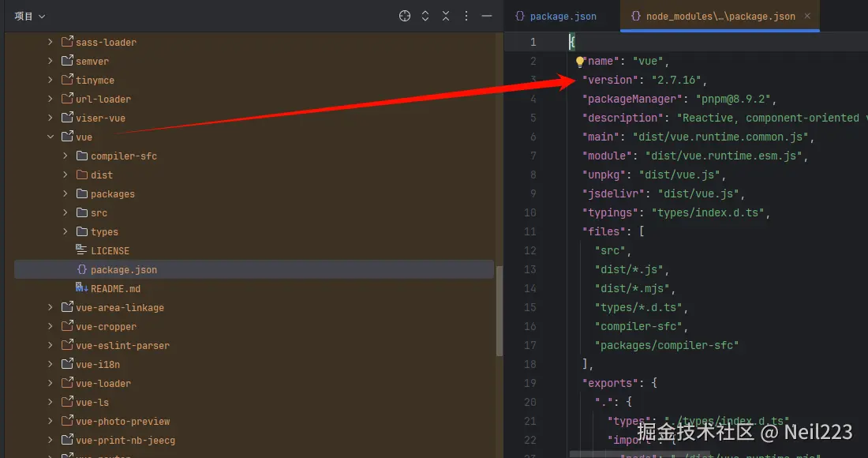The height and width of the screenshot is (458, 868).
Task: Select the semver tree row
Action: [253, 61]
